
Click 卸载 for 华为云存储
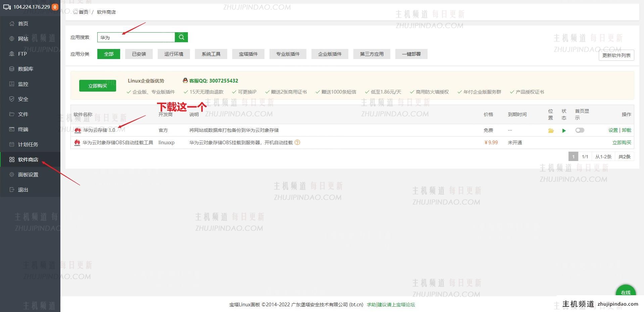point(627,130)
